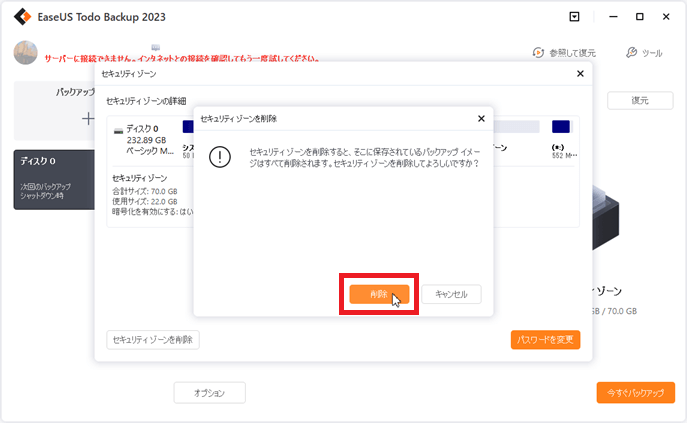
Task: Click the 復元 button on the right
Action: point(639,101)
